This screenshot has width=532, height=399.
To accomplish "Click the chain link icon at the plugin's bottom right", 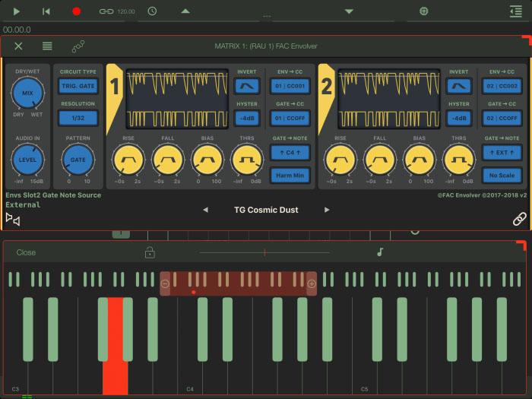I will click(x=519, y=219).
